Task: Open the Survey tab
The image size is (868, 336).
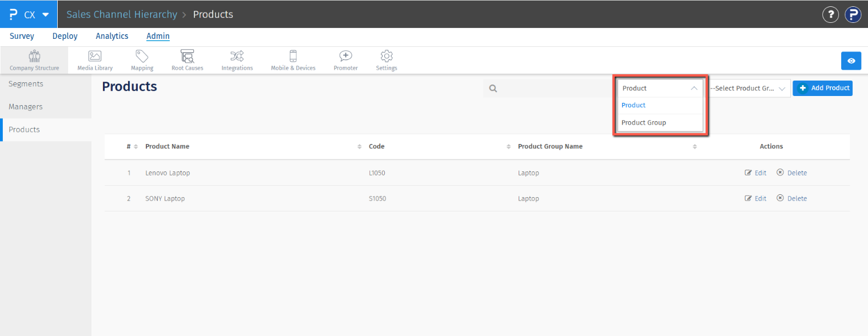Action: [x=22, y=36]
